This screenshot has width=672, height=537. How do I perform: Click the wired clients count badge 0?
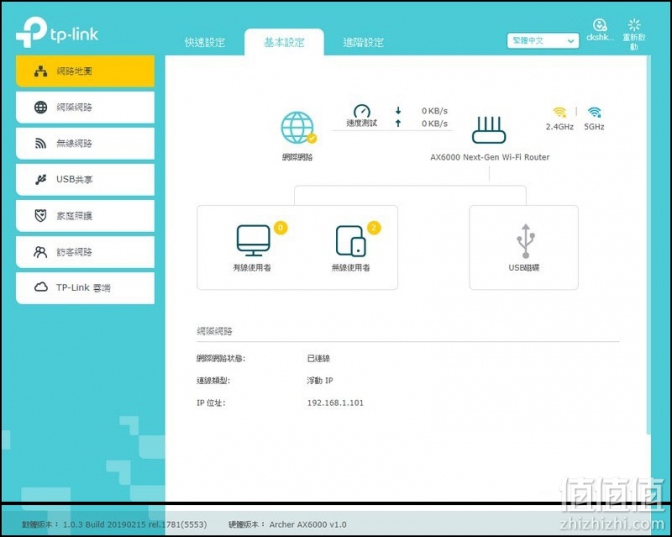pos(281,228)
